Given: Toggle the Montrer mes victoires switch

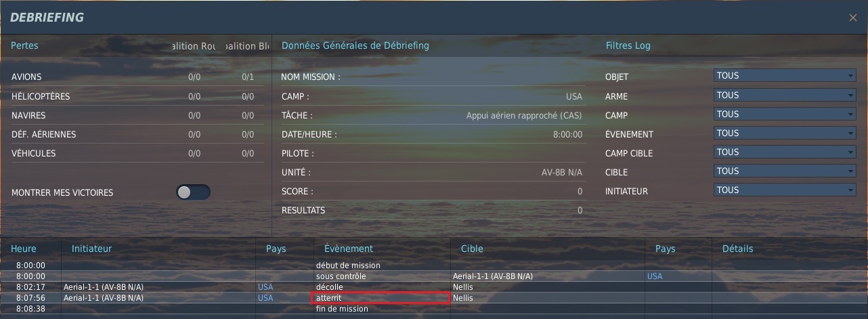Looking at the screenshot, I should tap(194, 192).
